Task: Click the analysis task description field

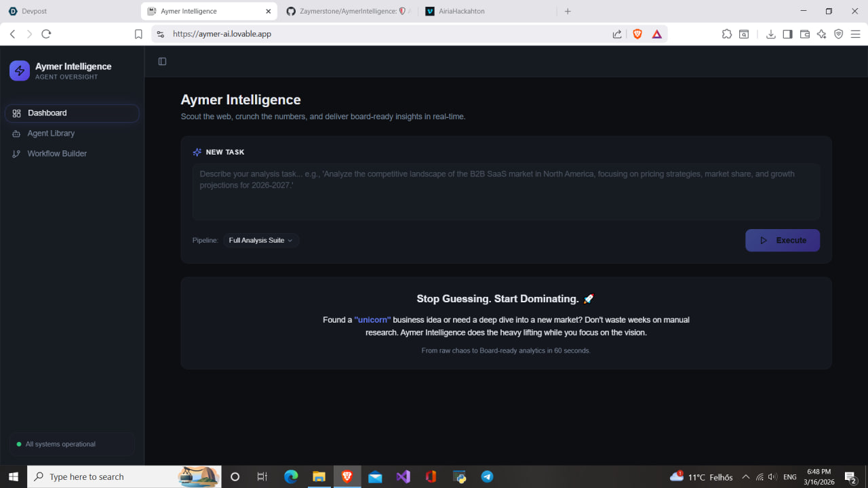Action: tap(506, 192)
